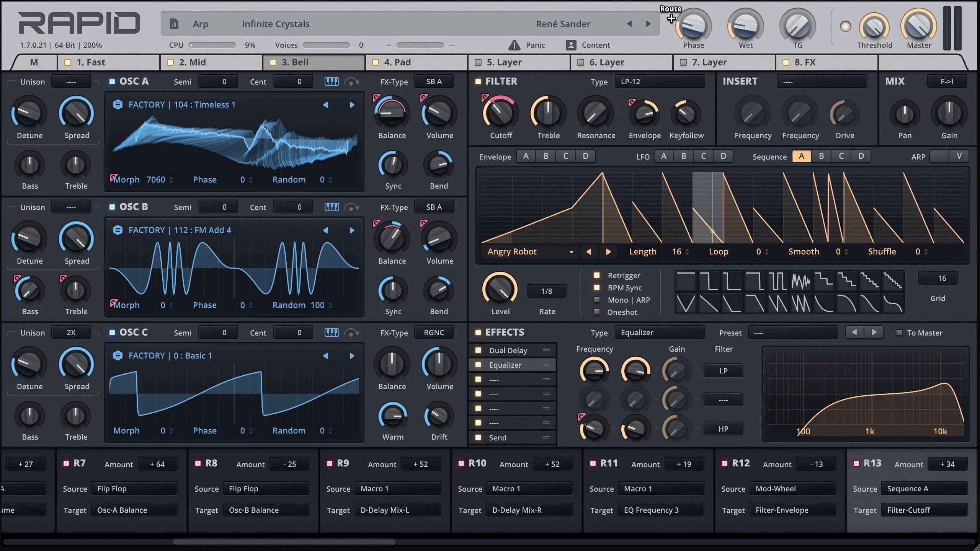Select LFO C button
Image resolution: width=980 pixels, height=551 pixels.
(703, 156)
